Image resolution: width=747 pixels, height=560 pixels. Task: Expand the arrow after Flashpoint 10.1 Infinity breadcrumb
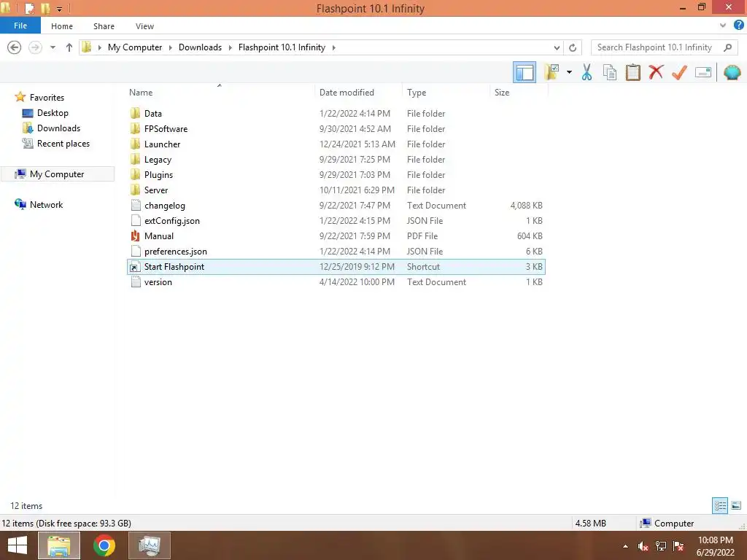click(x=333, y=47)
